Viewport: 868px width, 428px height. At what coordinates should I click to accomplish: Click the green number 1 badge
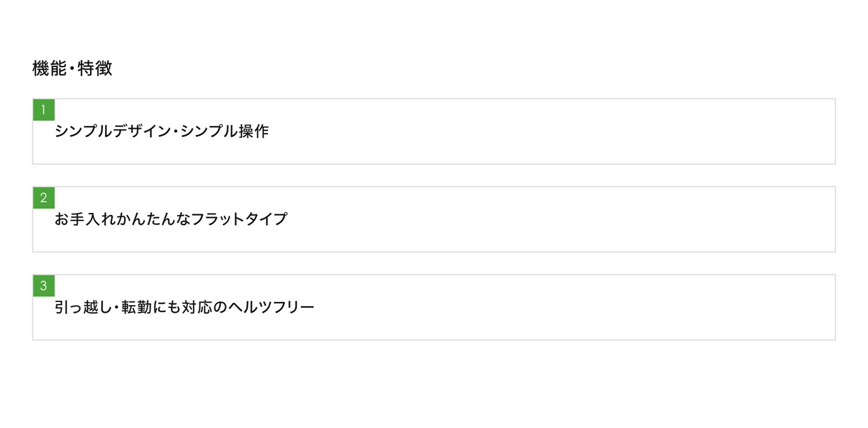[x=43, y=110]
